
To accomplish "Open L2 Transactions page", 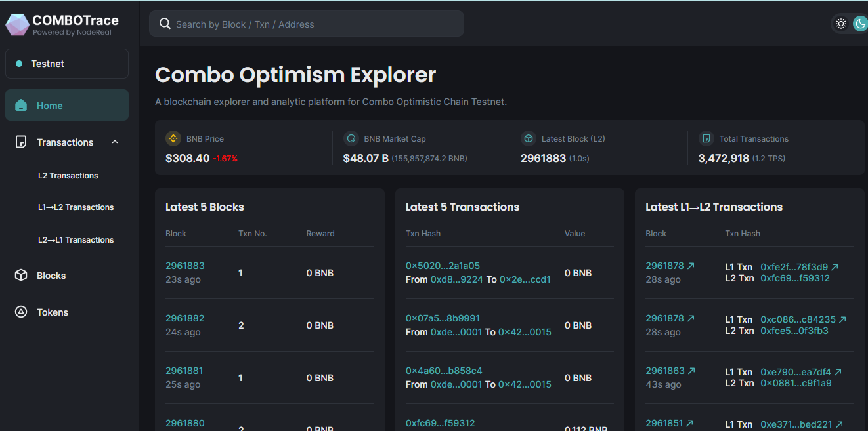I will (68, 176).
